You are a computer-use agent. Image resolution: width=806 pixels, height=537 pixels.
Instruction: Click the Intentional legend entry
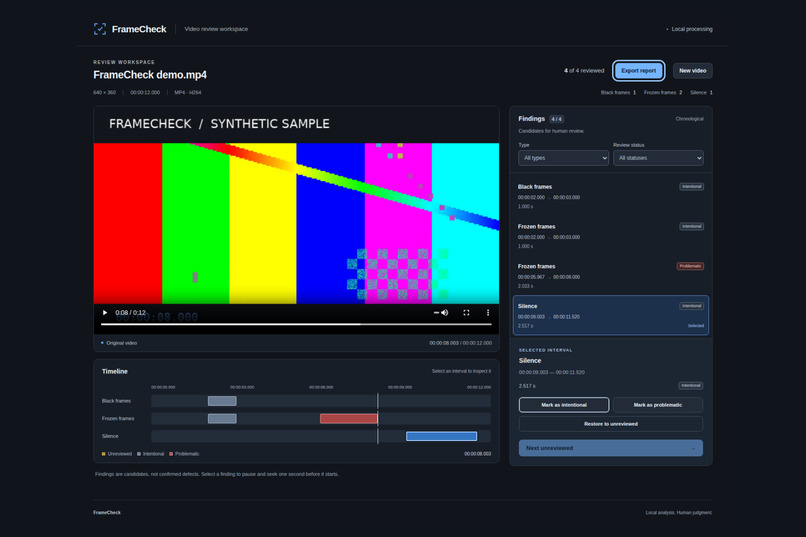(151, 454)
